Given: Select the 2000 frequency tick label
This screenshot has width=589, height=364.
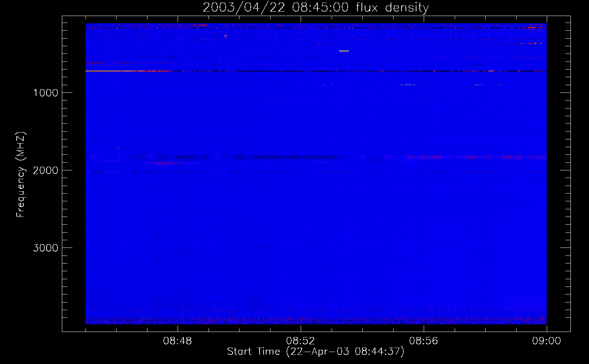Looking at the screenshot, I should coord(46,170).
